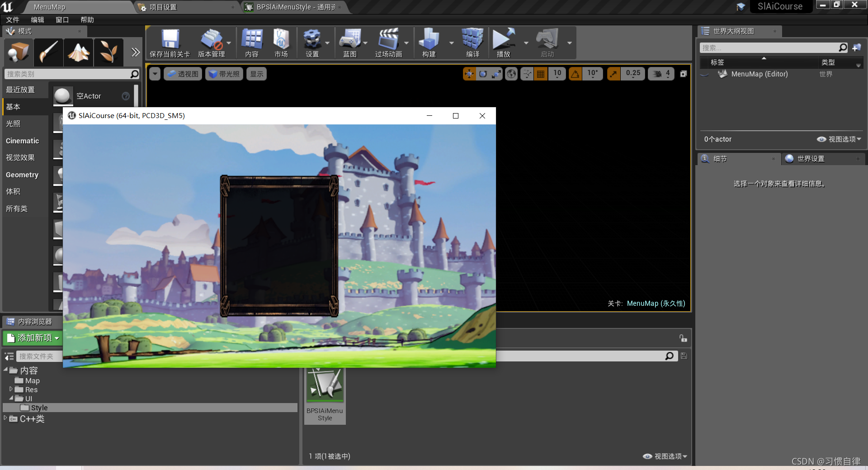Switch to the Project Settings (项目设置) tab
This screenshot has width=868, height=470.
[188, 7]
